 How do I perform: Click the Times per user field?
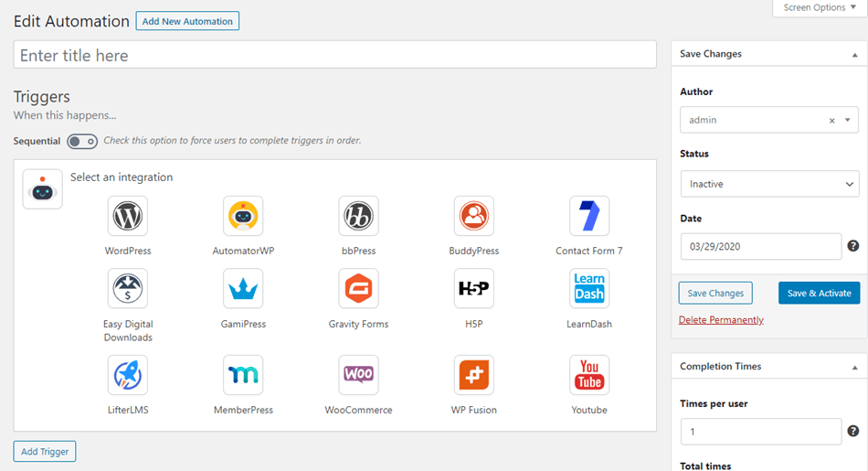760,432
